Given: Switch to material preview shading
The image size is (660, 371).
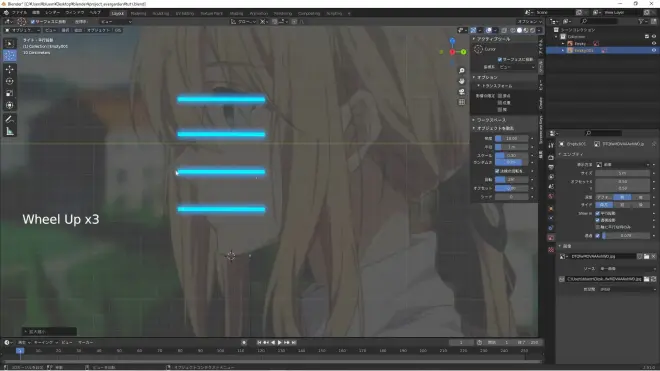Looking at the screenshot, I should 526,30.
